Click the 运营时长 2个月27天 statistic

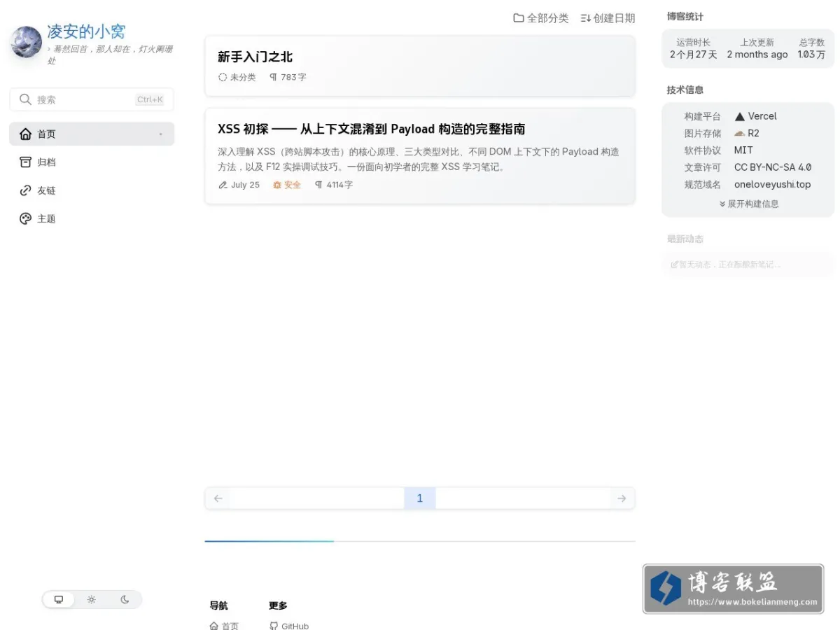pos(693,48)
